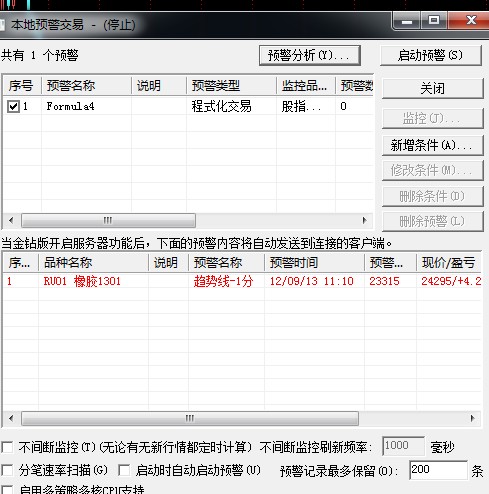
Task: Click the 删除条件(D) button
Action: click(433, 196)
